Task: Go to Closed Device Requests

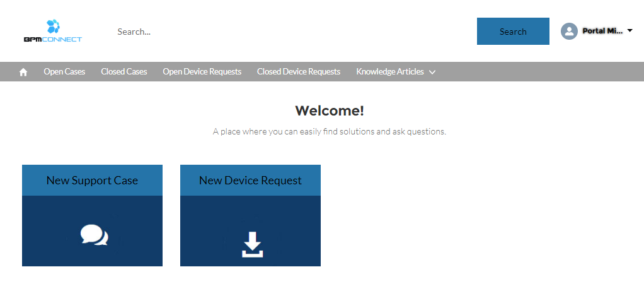Action: tap(299, 71)
